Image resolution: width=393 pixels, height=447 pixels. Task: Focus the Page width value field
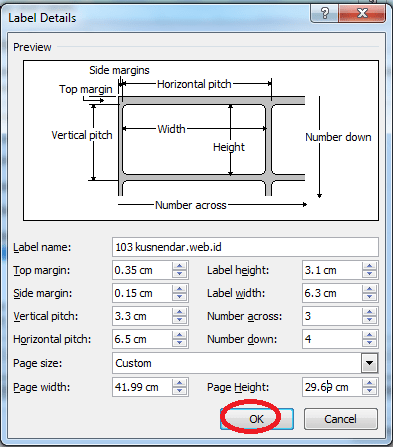point(142,387)
